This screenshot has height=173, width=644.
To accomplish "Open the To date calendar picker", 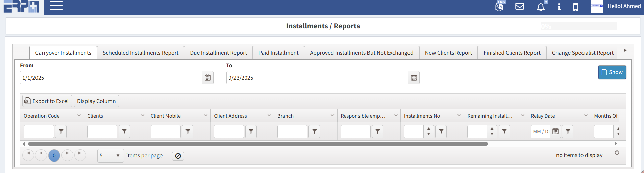I will [x=414, y=78].
